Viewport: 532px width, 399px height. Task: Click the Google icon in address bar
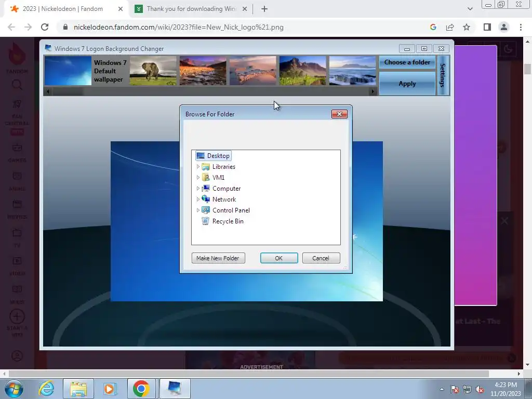[433, 28]
